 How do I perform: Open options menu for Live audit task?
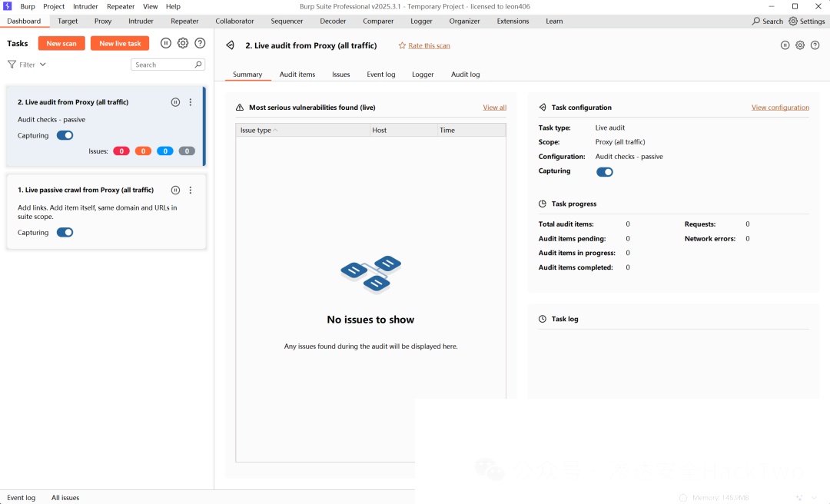coord(191,102)
